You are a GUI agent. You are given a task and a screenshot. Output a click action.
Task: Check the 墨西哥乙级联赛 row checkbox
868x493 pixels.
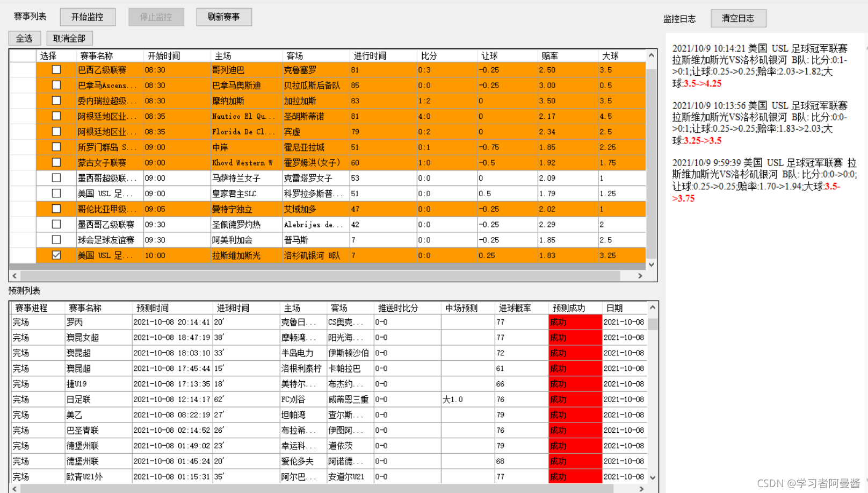56,224
